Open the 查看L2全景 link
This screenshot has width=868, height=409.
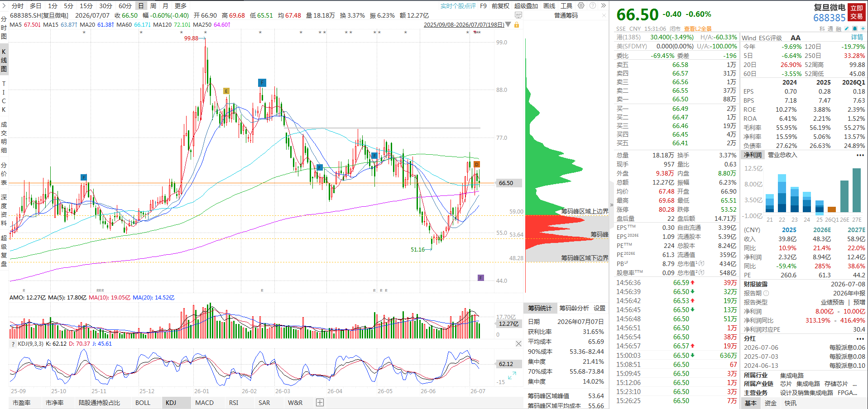point(698,29)
